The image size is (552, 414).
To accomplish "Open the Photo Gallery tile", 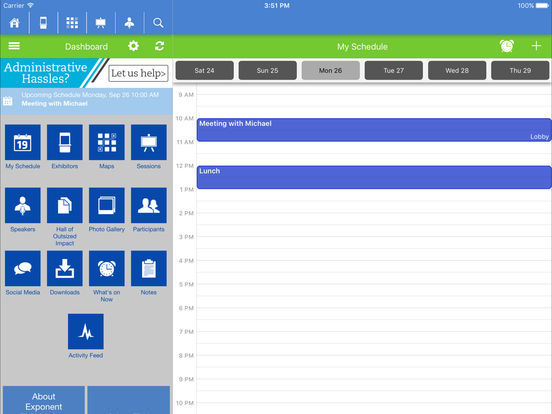I will click(x=107, y=206).
